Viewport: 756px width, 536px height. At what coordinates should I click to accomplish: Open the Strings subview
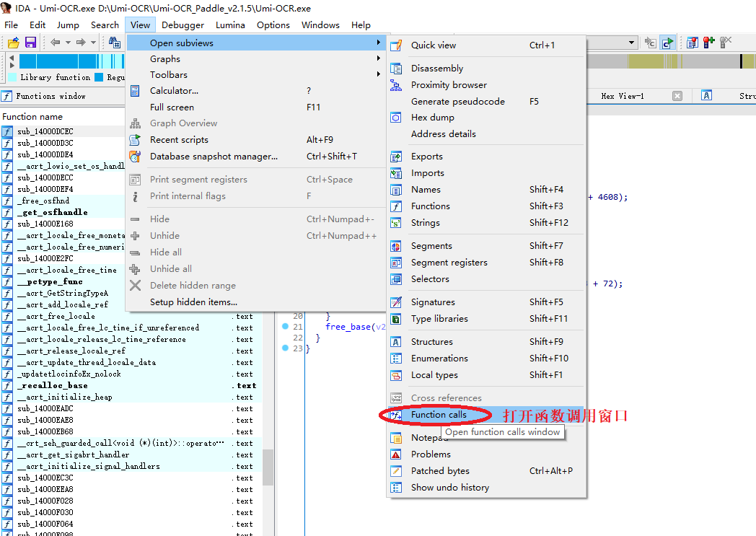[487, 223]
